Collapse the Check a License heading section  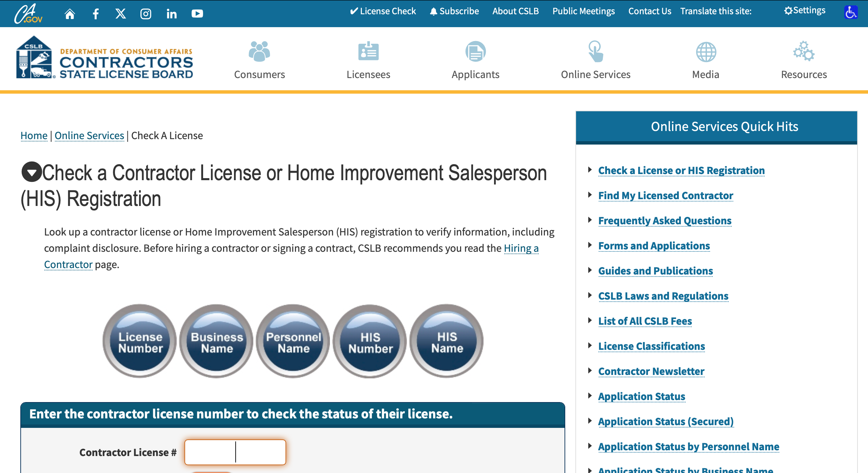32,173
